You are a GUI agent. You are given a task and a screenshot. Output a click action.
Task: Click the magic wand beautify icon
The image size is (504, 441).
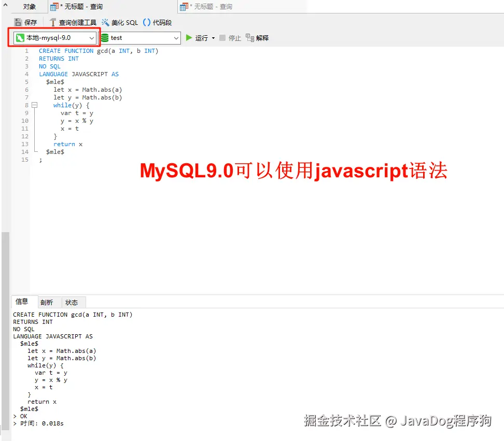pos(105,22)
